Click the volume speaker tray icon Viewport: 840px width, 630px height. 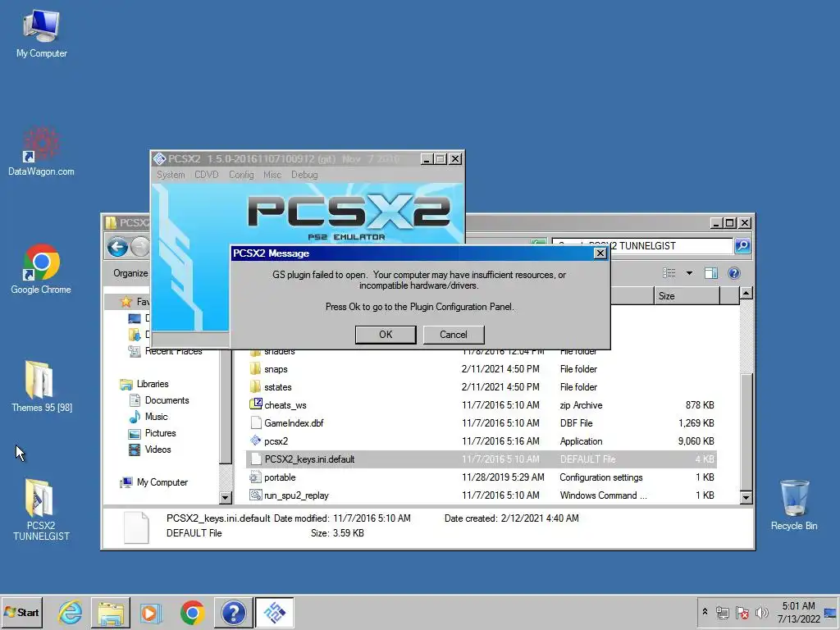pos(761,612)
